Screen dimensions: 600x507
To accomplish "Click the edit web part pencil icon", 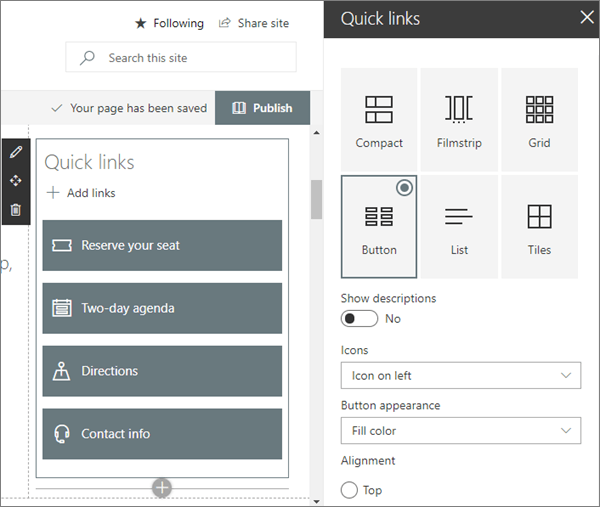I will (x=16, y=152).
